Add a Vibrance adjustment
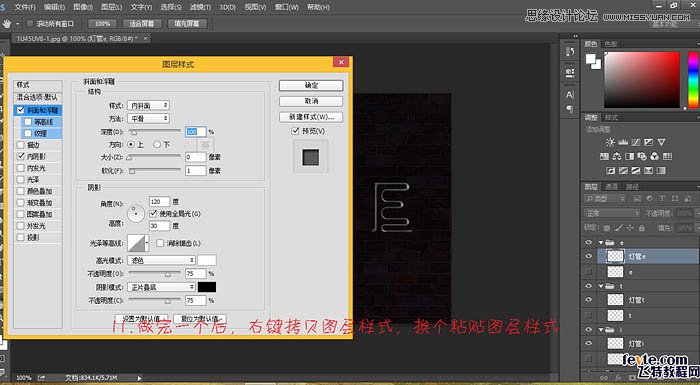Viewport: 700px width, 385px height. tap(661, 142)
